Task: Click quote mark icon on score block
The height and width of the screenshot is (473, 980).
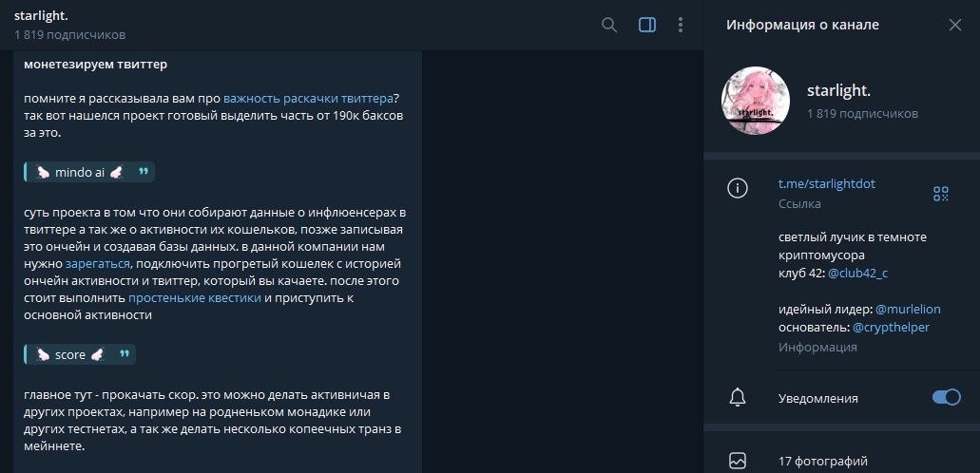Action: click(125, 353)
